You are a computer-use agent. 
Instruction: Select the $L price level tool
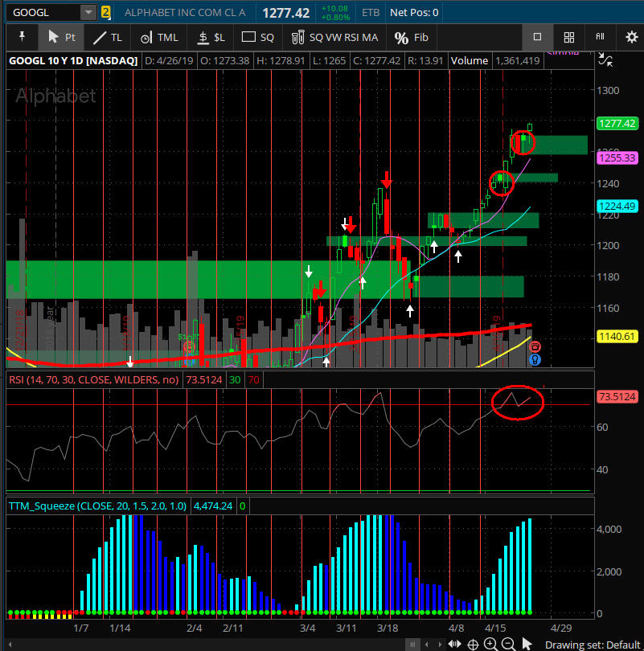tap(211, 37)
